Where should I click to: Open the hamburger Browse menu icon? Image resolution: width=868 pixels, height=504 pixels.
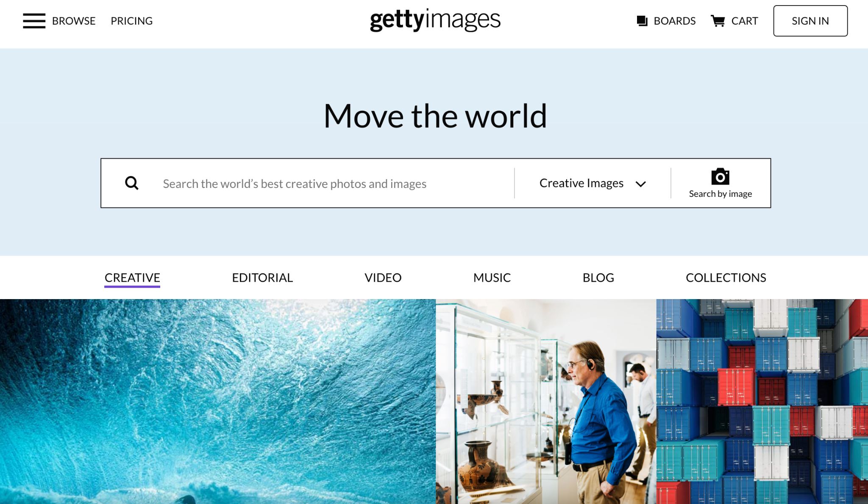pos(34,21)
